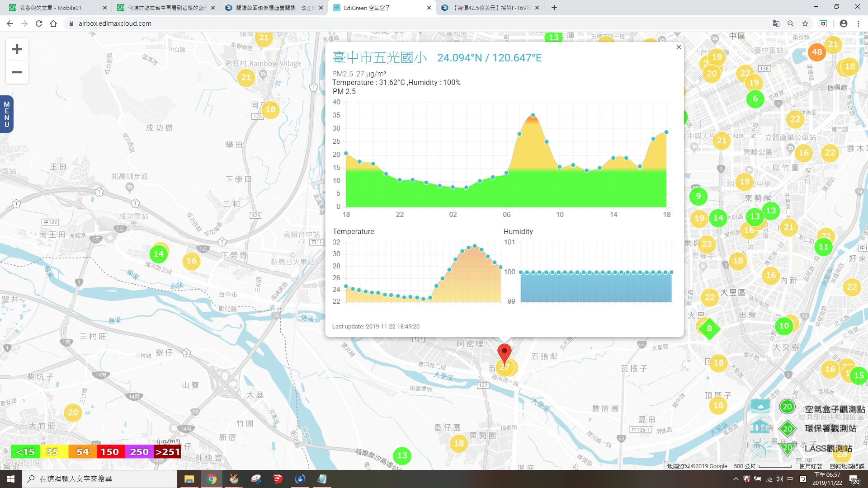Select the green 15 marker at right edge

[x=859, y=375]
